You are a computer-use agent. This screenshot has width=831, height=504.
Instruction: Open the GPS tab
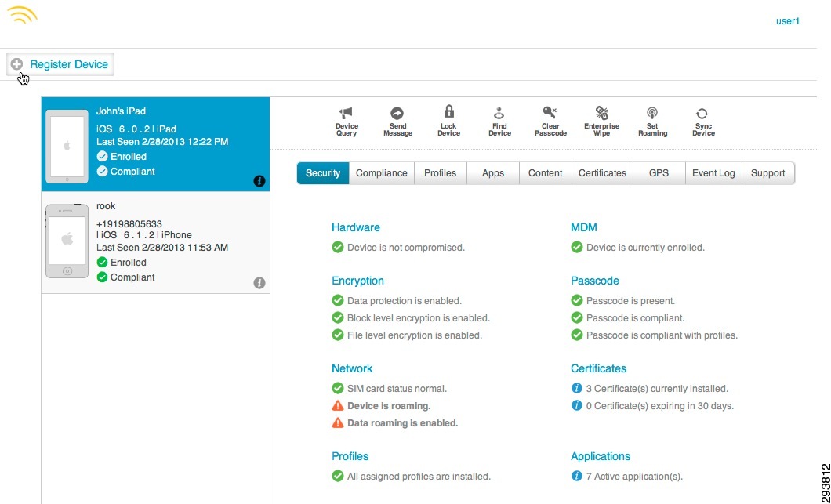[659, 173]
